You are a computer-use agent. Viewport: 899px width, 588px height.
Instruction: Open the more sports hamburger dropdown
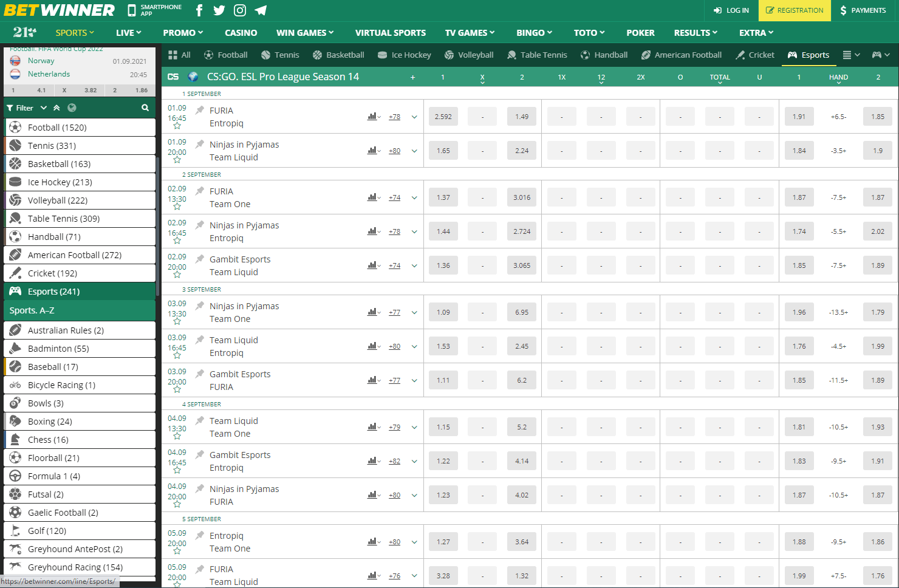[x=851, y=55]
